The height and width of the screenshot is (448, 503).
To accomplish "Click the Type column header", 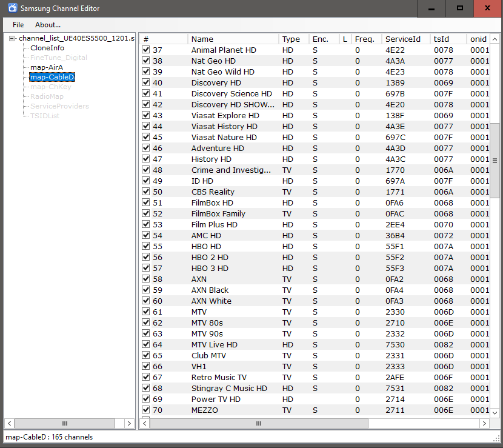I will tap(291, 39).
